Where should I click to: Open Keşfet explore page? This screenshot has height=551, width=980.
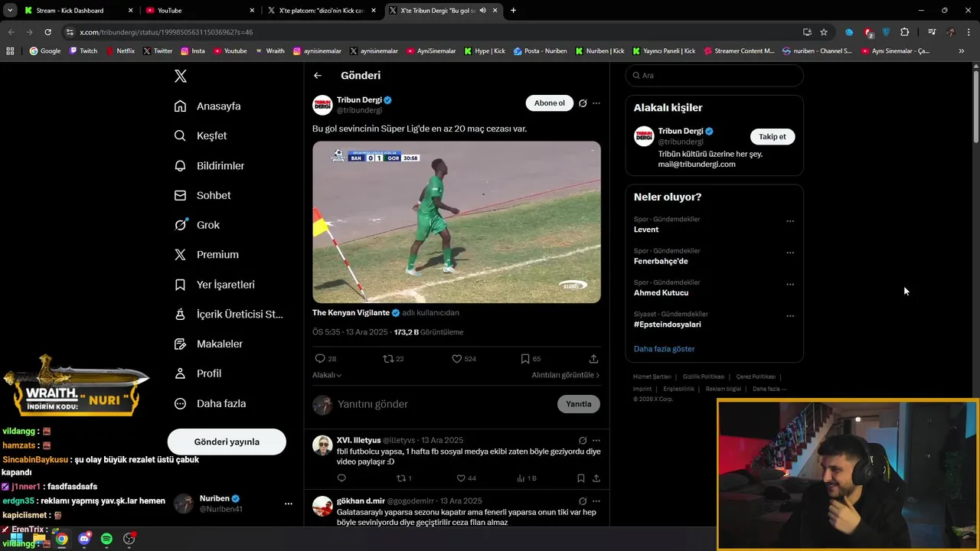[x=201, y=135]
